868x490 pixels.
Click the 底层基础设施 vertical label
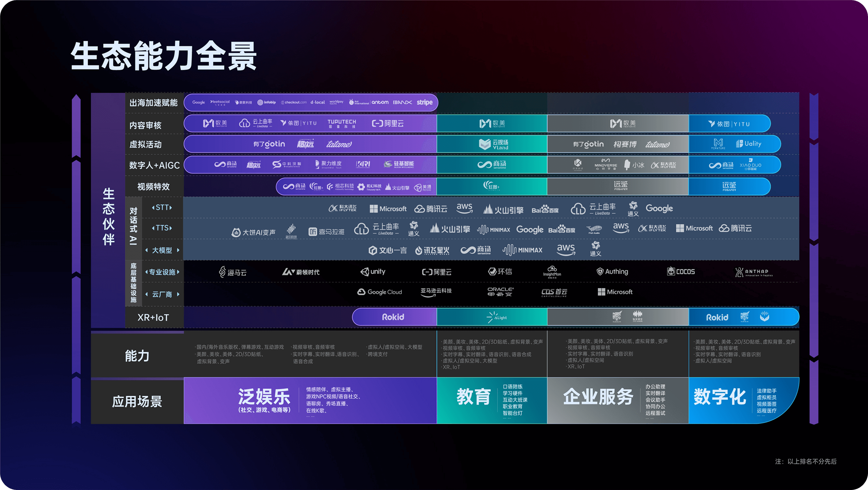(x=133, y=283)
